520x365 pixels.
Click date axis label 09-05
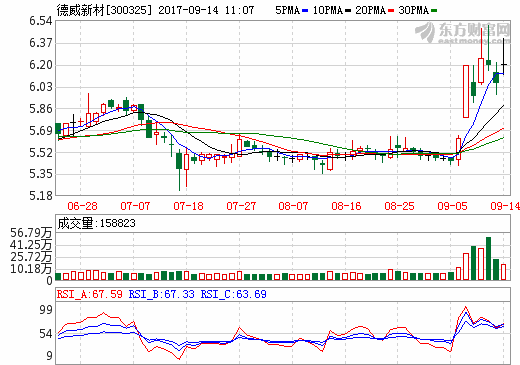click(452, 206)
